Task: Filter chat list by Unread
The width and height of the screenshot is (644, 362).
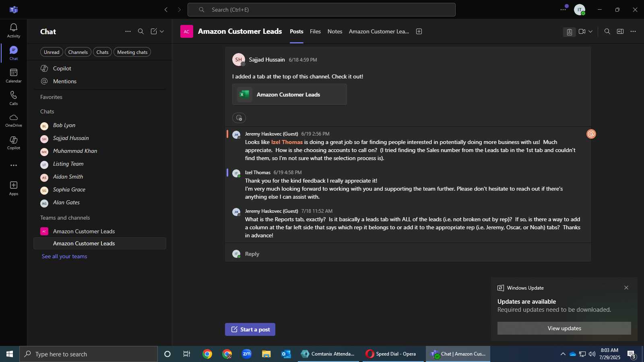Action: (52, 52)
